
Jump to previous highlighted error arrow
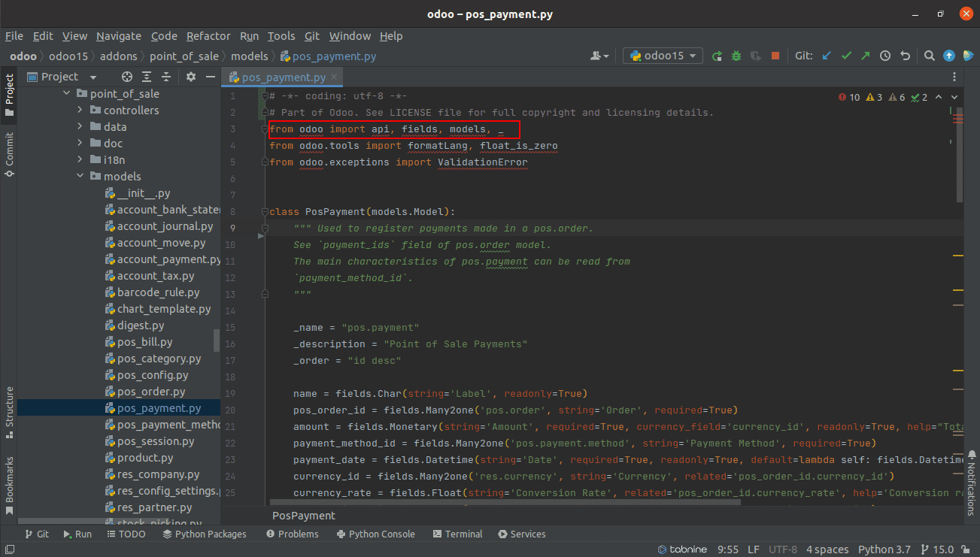click(940, 97)
